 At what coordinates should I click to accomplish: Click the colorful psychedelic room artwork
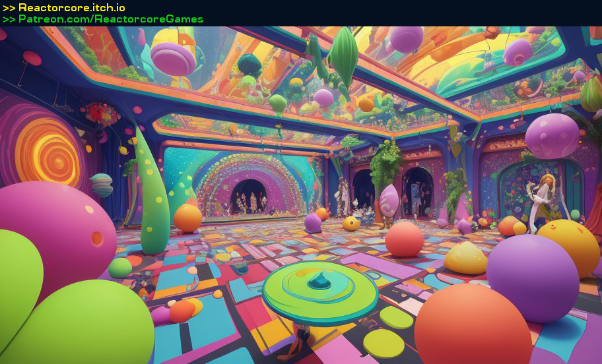point(301,195)
